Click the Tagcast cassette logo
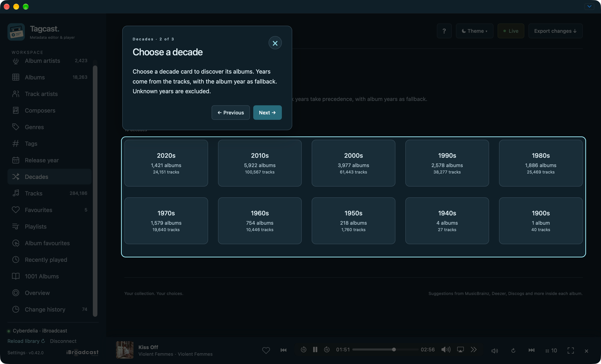 16,32
